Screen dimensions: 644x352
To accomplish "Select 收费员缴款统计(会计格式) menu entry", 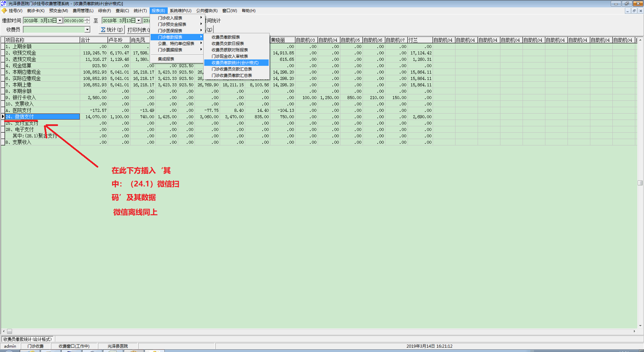I will coord(235,63).
